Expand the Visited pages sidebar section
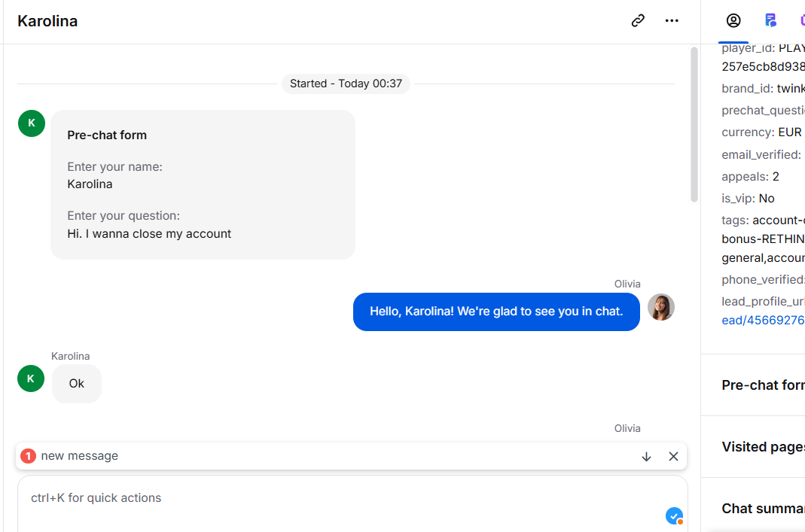 coord(763,447)
